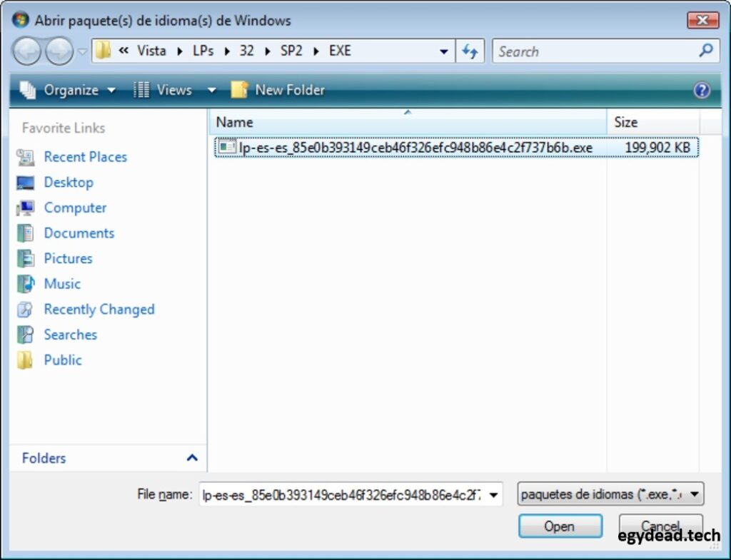The width and height of the screenshot is (731, 560).
Task: Click the Back navigation arrow
Action: coord(26,51)
